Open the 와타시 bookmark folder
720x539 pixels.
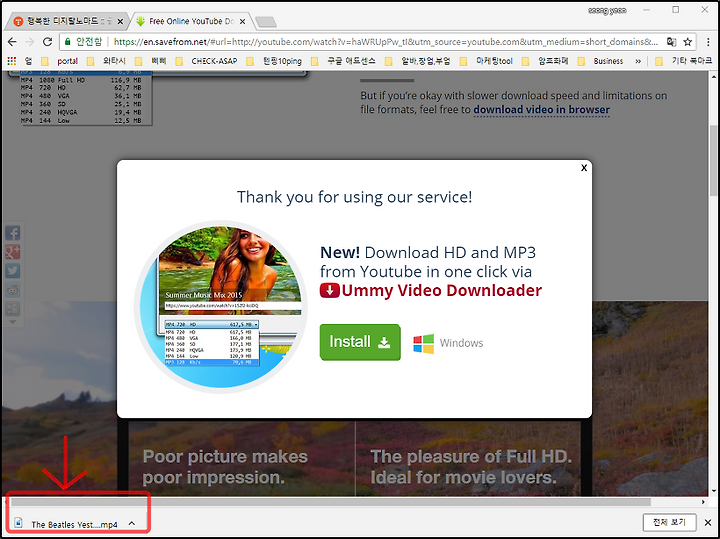[106, 61]
